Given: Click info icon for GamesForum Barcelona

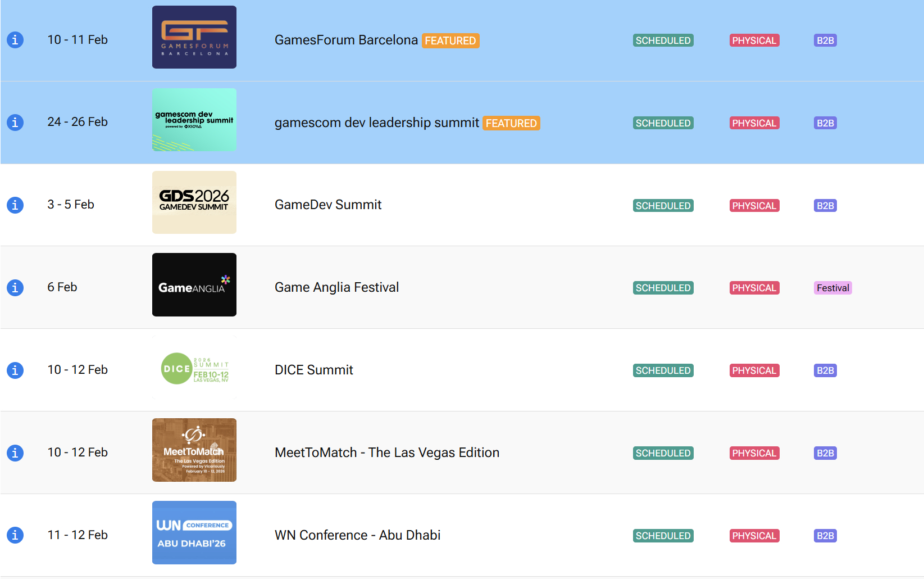Looking at the screenshot, I should click(15, 40).
